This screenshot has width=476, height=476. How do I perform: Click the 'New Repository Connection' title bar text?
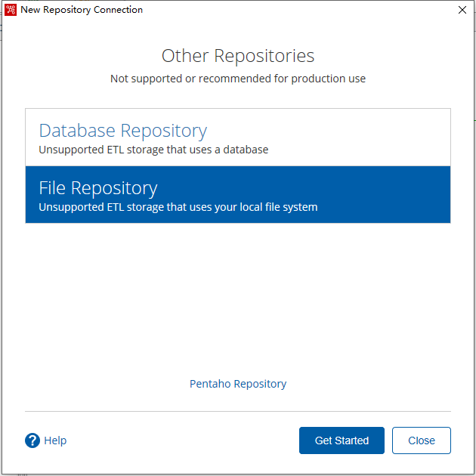tap(82, 10)
